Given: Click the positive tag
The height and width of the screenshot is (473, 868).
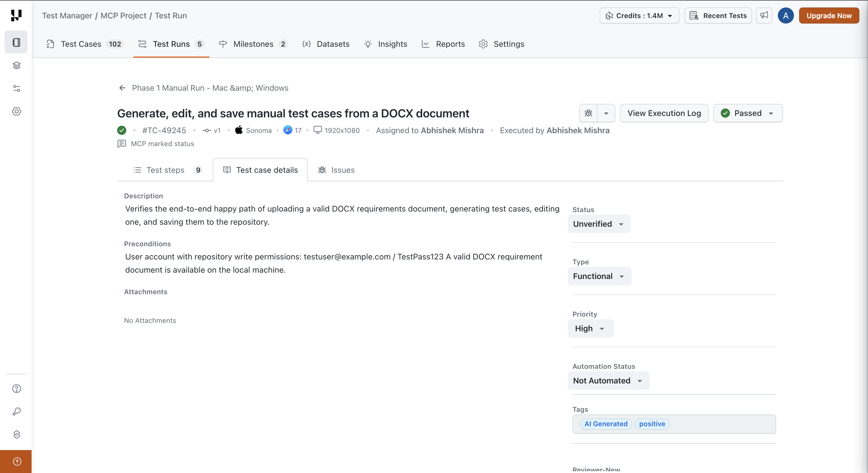Looking at the screenshot, I should coord(652,424).
